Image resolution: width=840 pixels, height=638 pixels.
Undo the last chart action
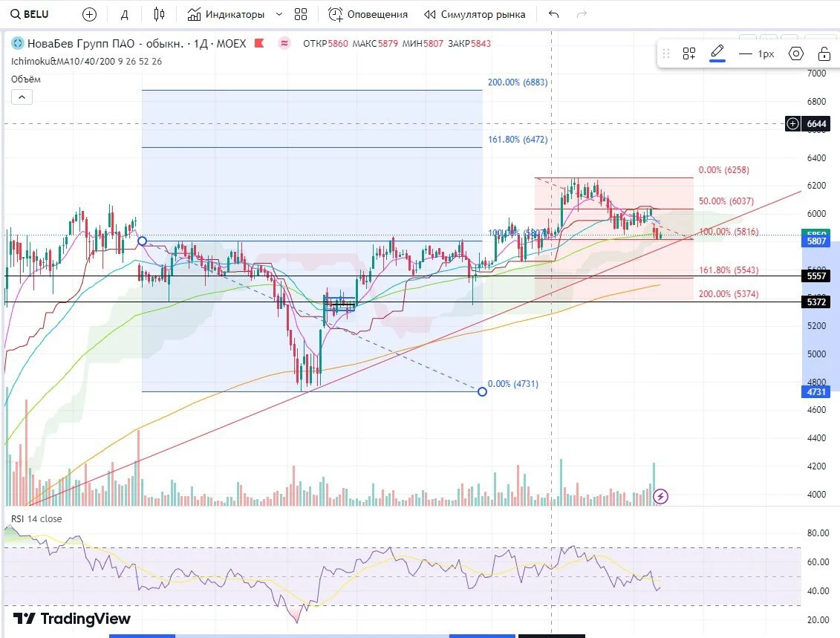pos(554,14)
